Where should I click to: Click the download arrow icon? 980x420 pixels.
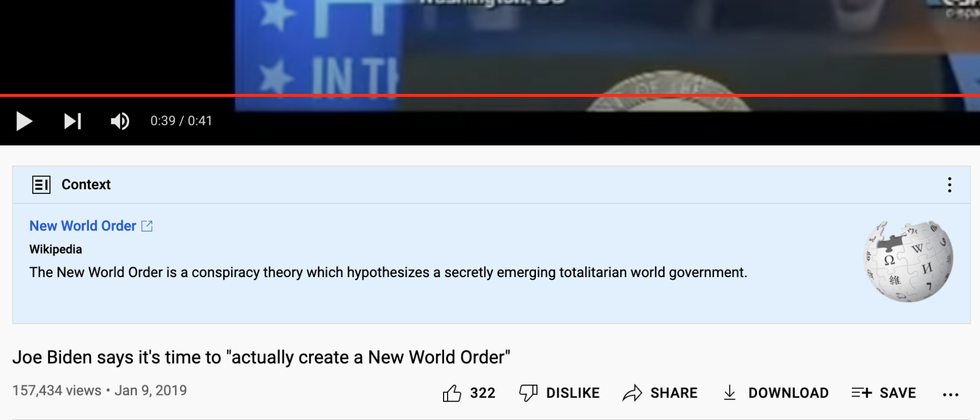click(730, 393)
